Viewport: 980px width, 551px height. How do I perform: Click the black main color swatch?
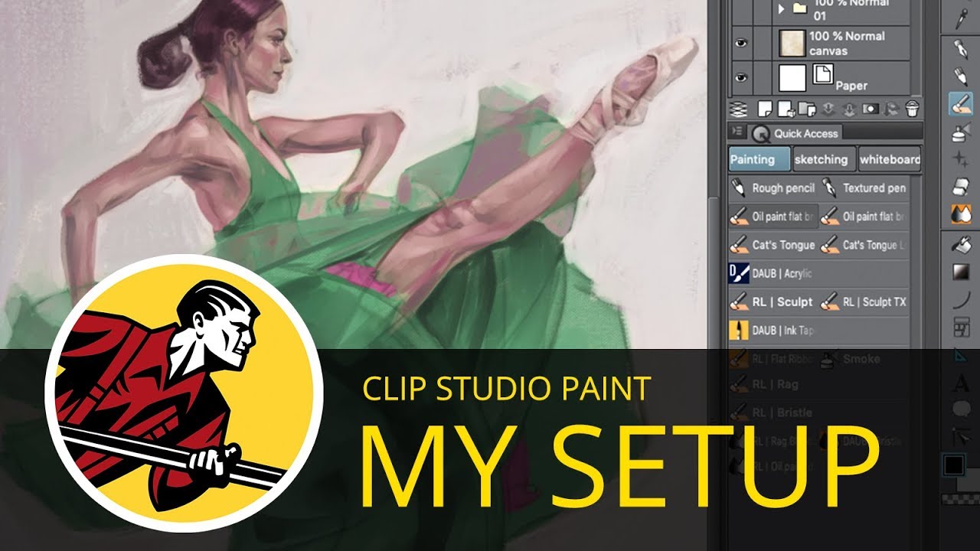coord(954,465)
